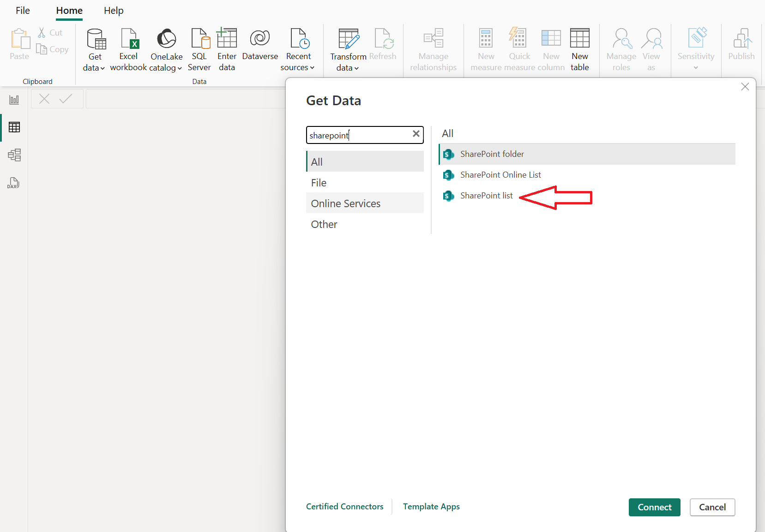Switch to Table view in sidebar

tap(14, 127)
